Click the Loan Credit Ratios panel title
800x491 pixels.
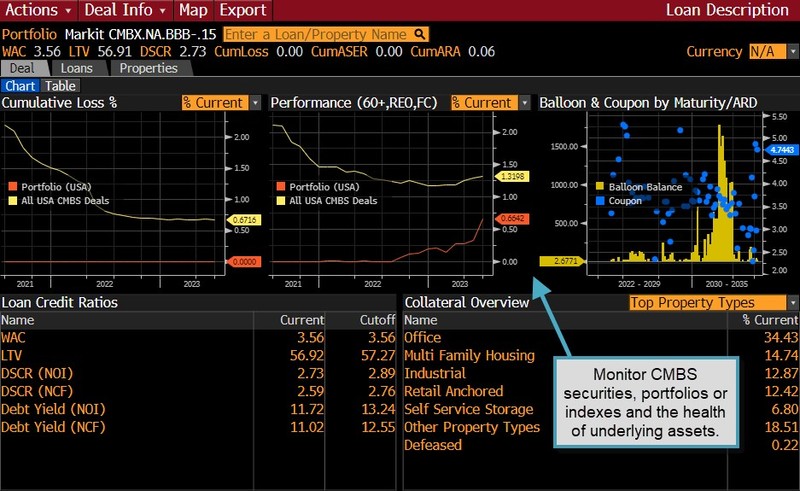tap(60, 303)
